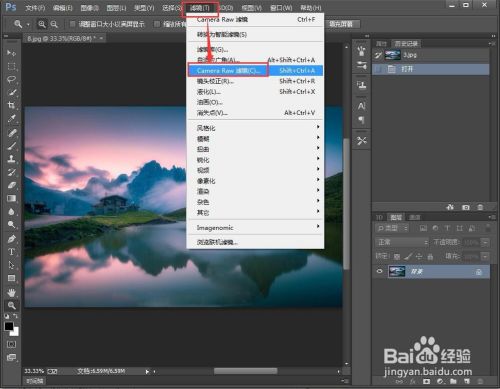This screenshot has height=389, width=500.
Task: Select the Lasso tool
Action: 11,79
